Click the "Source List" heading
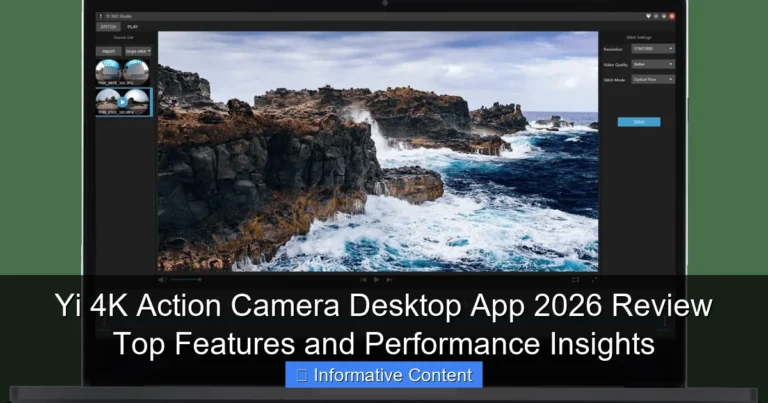Screen dimensions: 768x403 (123, 38)
